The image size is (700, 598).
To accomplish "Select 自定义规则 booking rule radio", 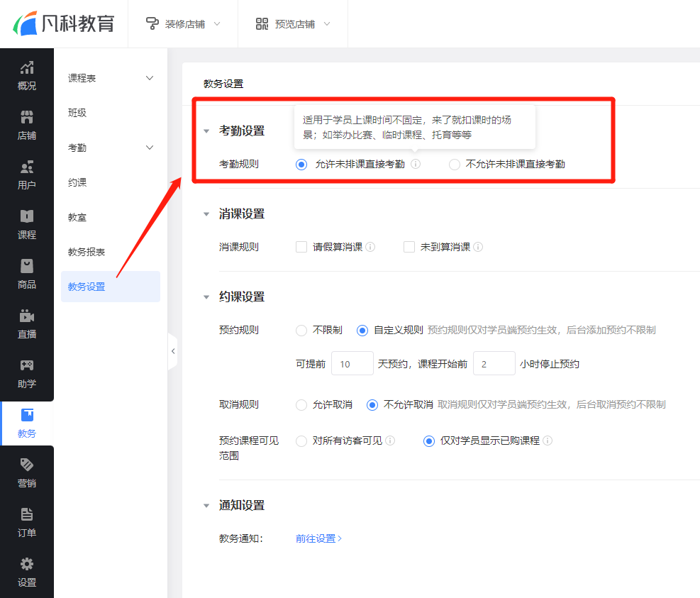I will coord(362,331).
